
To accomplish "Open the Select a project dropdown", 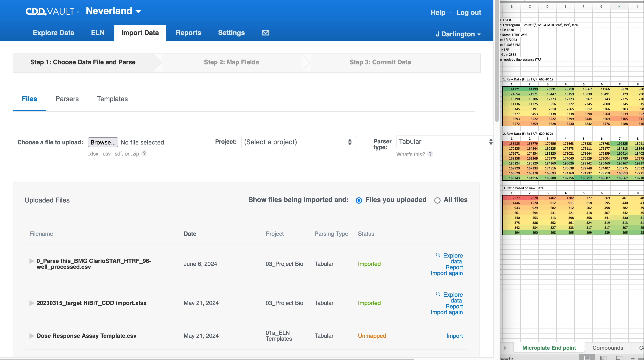I will 299,142.
